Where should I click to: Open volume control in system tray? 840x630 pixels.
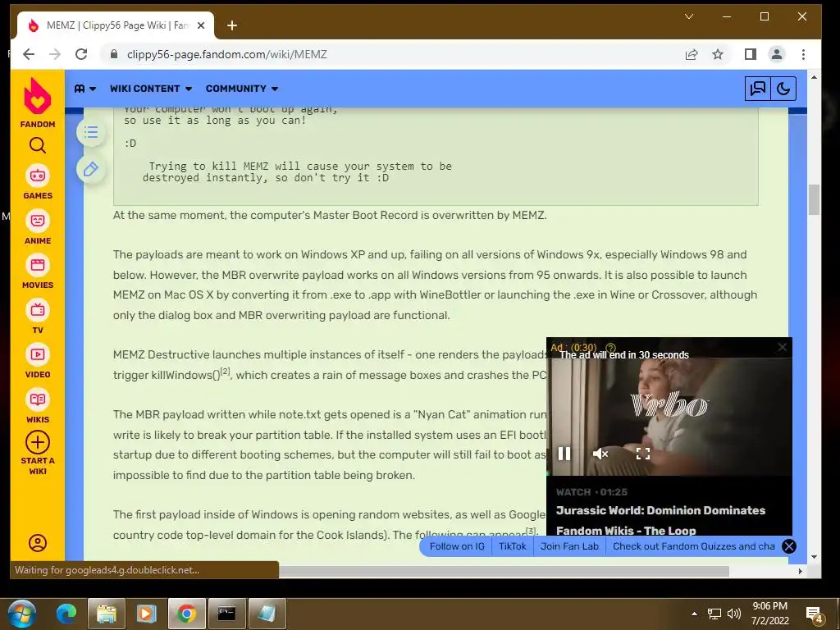[734, 614]
